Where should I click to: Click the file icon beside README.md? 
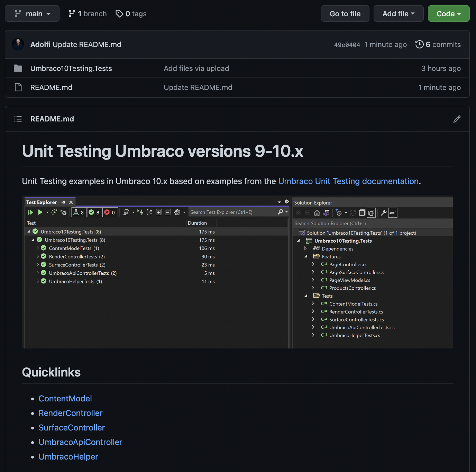18,87
